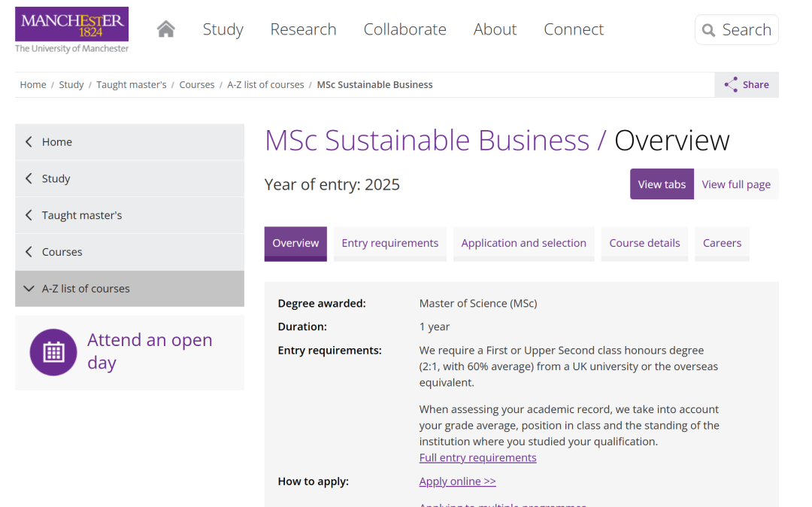Click MSc Sustainable Business breadcrumb text
812x507 pixels.
(374, 84)
